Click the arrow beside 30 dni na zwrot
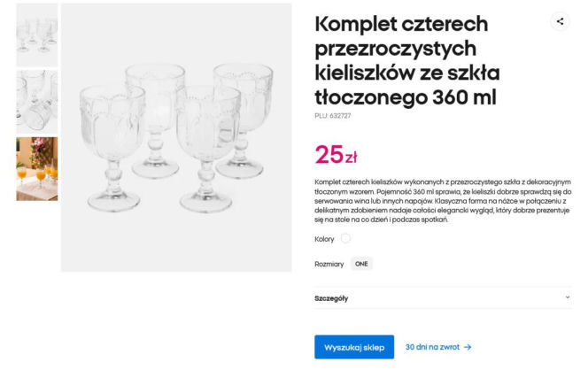588x378 pixels. click(468, 347)
